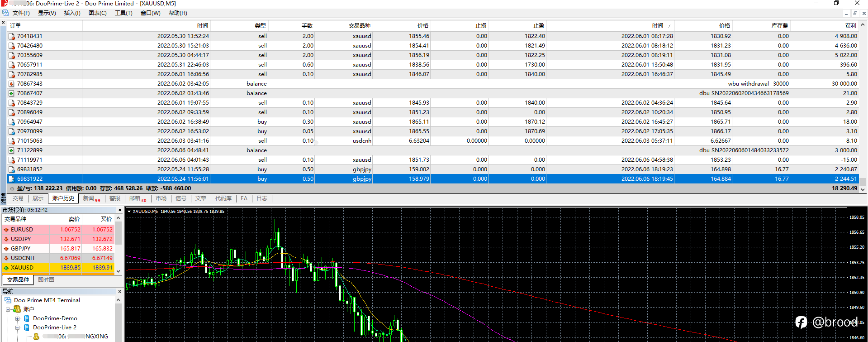Click the Doo Prime MT4 Terminal icon

[8, 300]
